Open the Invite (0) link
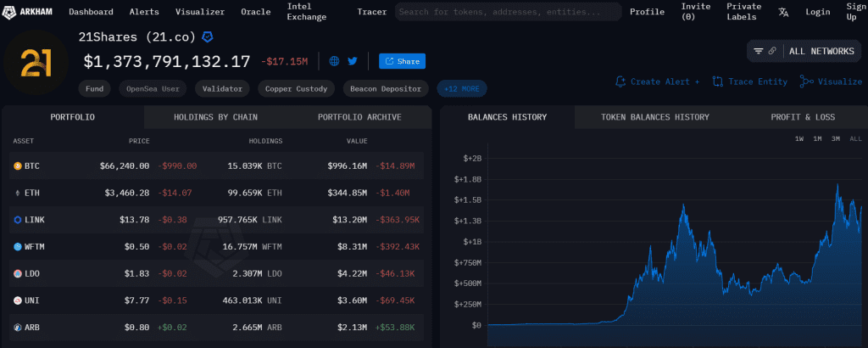 pos(696,12)
